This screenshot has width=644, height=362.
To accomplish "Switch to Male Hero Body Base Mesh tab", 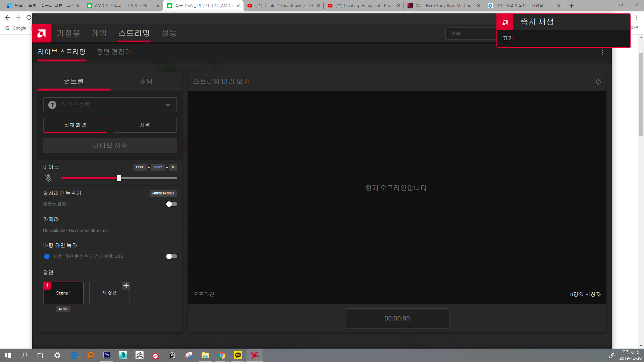I will pos(443,6).
